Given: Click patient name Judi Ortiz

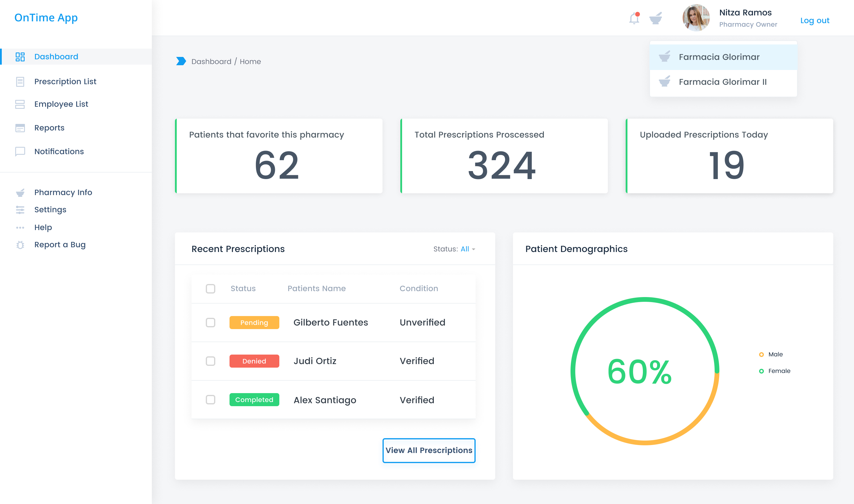Looking at the screenshot, I should coord(315,361).
